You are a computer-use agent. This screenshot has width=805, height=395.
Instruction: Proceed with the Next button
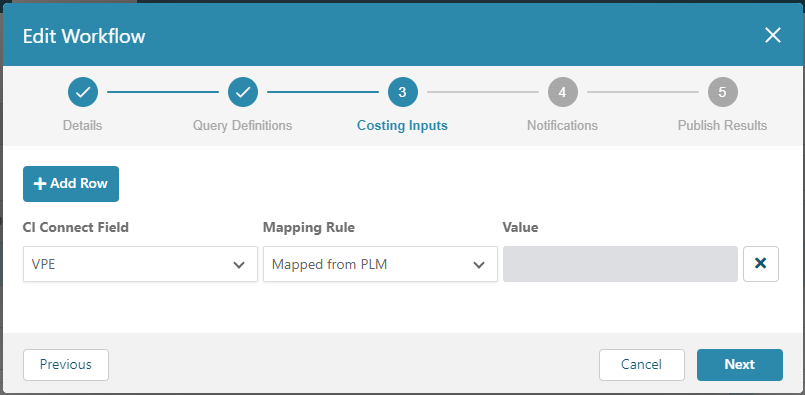740,365
